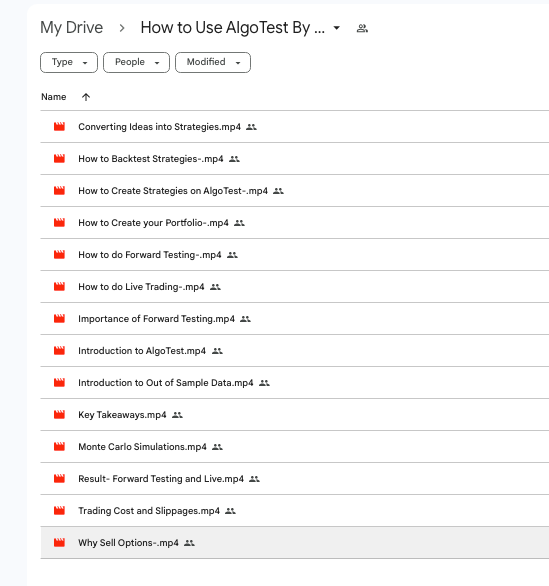The height and width of the screenshot is (586, 549).
Task: Click the shared folder icon in breadcrumb header
Action: click(362, 28)
